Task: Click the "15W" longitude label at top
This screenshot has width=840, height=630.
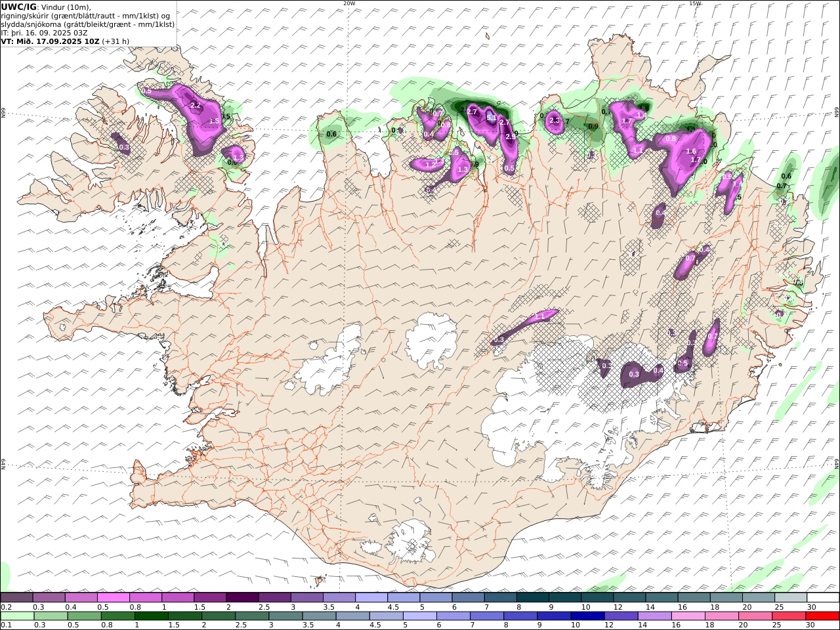Action: pyautogui.click(x=695, y=3)
